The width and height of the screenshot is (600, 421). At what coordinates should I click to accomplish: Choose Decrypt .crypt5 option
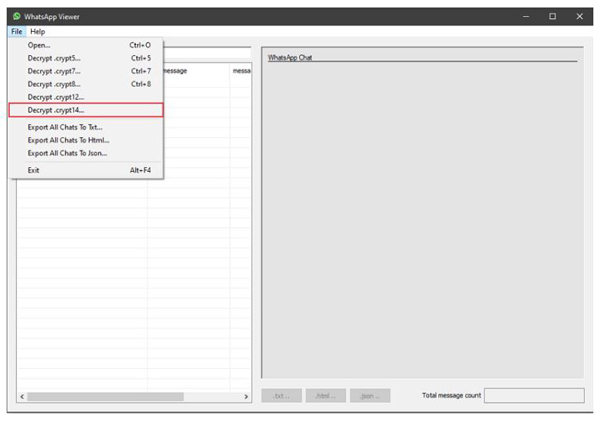tap(54, 58)
